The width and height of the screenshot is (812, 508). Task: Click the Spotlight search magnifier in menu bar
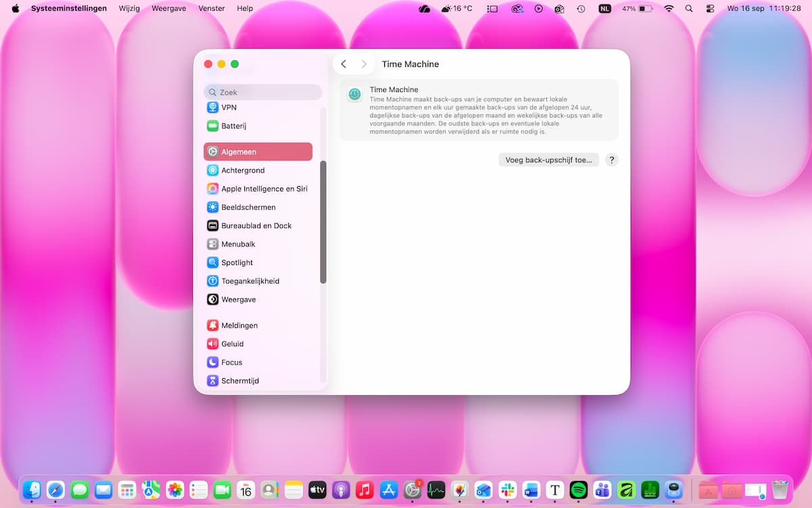point(689,8)
